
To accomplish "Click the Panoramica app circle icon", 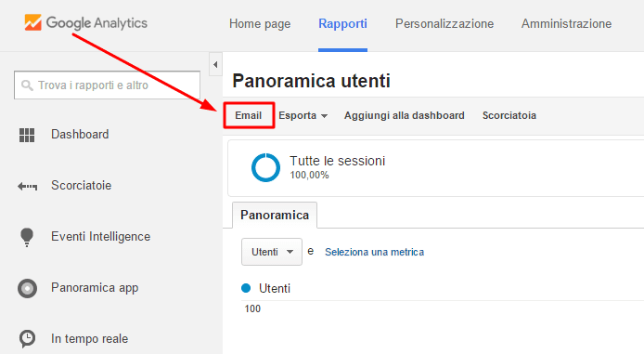I will pos(27,288).
